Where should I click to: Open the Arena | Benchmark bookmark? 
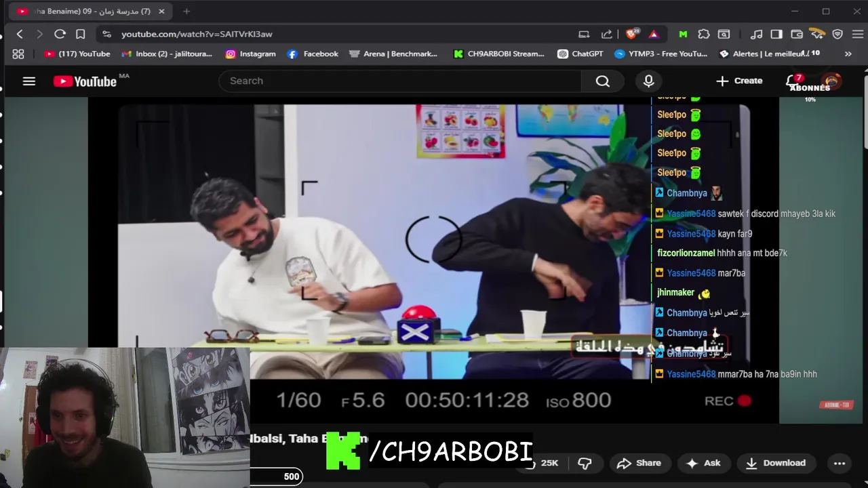(393, 54)
